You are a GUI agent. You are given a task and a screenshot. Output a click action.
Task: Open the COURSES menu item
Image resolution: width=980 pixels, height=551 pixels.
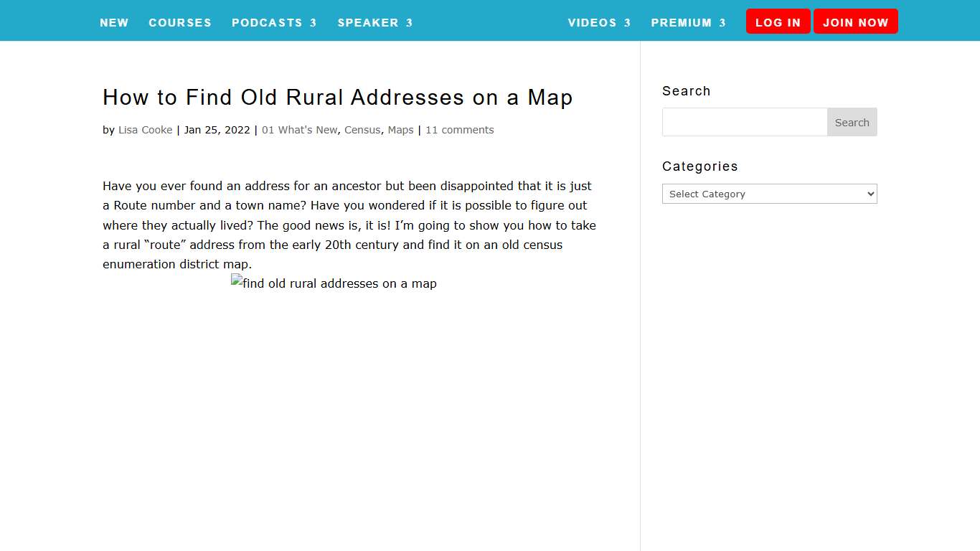pos(180,22)
